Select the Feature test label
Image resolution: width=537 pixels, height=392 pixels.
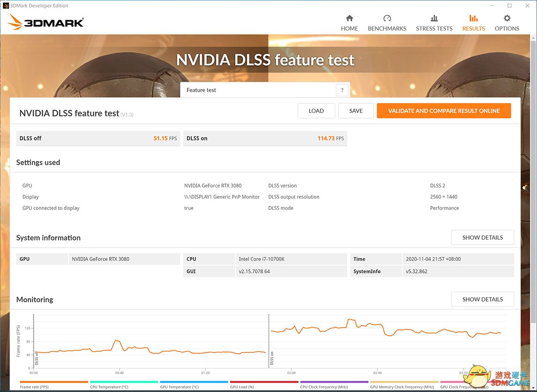pos(201,90)
